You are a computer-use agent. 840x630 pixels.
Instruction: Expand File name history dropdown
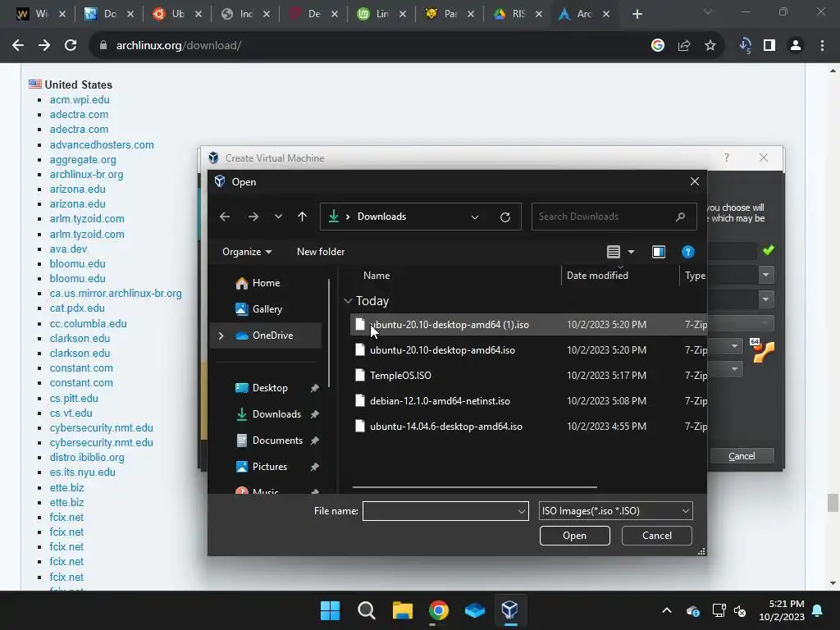pyautogui.click(x=521, y=511)
